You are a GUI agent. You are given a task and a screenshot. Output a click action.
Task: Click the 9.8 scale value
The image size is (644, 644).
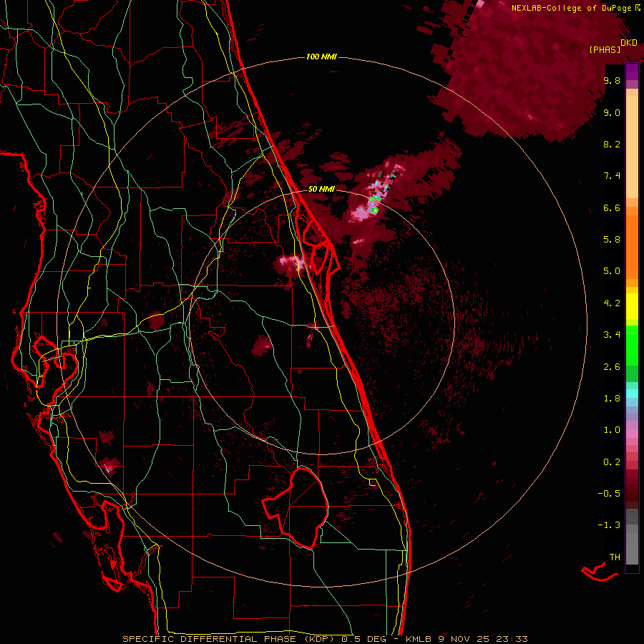(x=612, y=80)
